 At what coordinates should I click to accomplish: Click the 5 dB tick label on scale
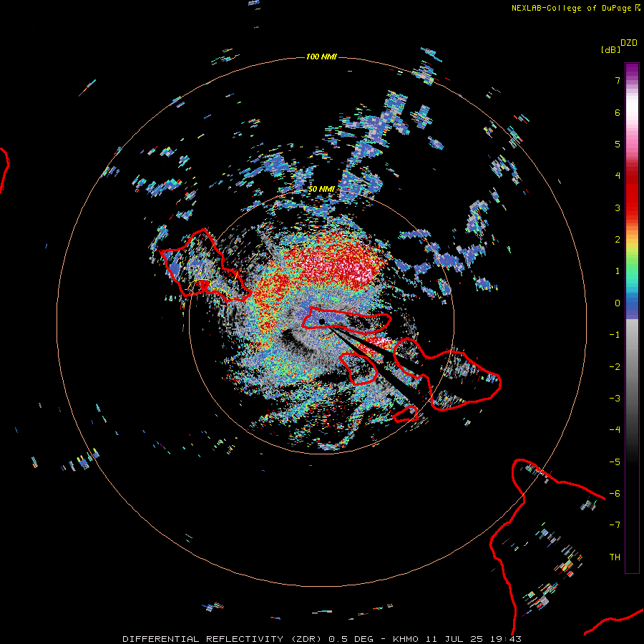point(618,144)
